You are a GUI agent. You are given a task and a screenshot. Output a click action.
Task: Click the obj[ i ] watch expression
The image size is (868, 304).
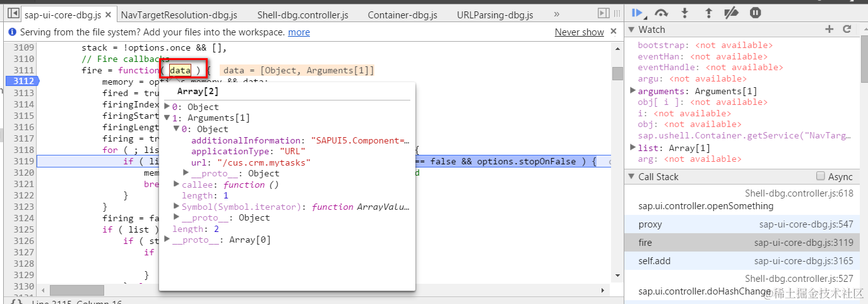702,102
